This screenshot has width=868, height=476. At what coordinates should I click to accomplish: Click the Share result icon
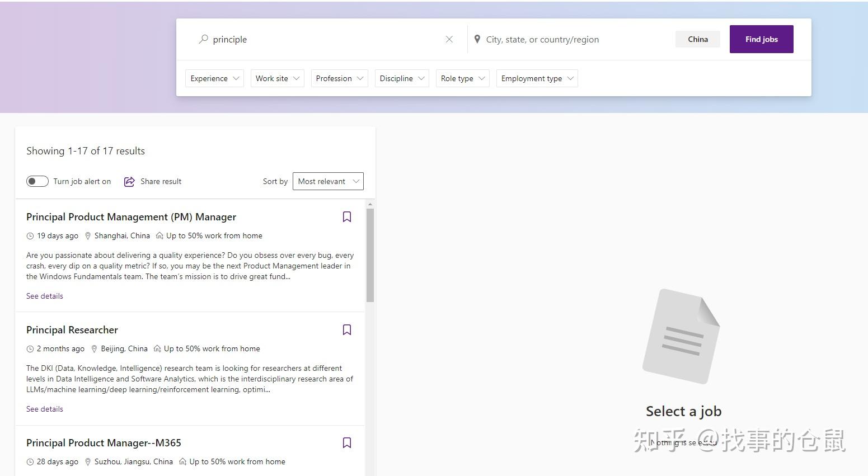(129, 181)
